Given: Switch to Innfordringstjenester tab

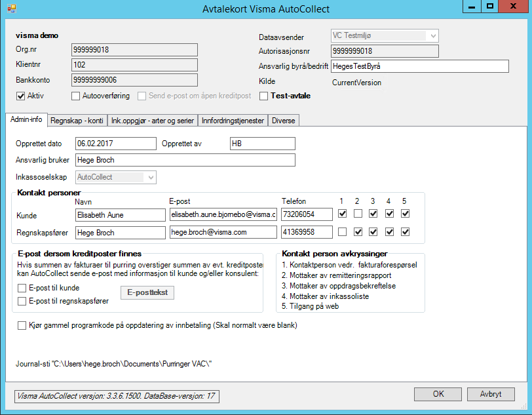Looking at the screenshot, I should point(233,121).
